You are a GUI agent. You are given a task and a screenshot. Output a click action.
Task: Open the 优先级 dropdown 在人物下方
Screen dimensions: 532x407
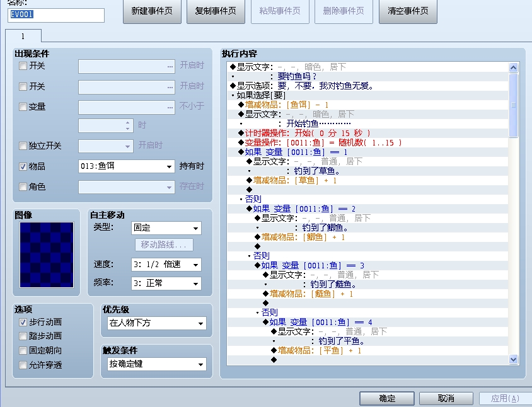click(157, 323)
